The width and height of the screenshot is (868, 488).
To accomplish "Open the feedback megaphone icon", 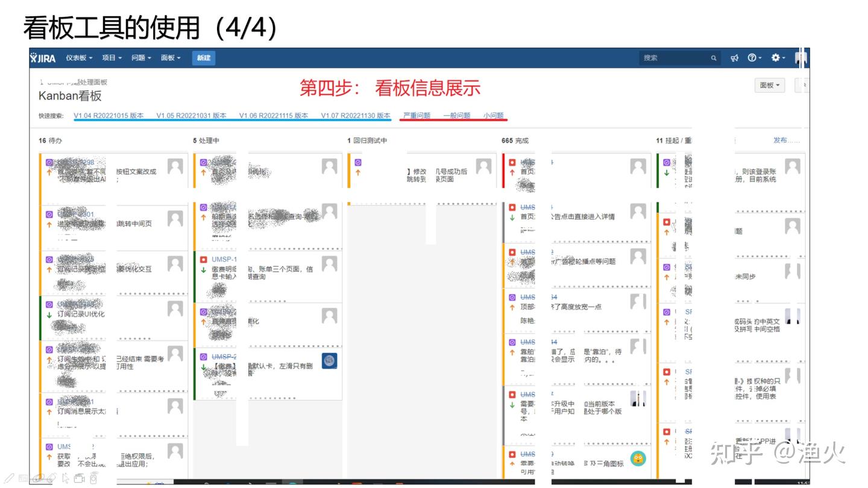I will pos(735,58).
